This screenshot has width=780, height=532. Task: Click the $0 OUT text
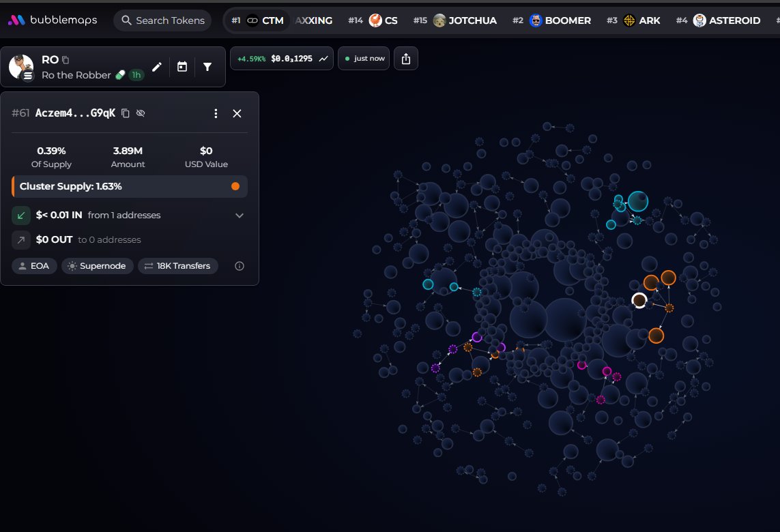coord(54,239)
